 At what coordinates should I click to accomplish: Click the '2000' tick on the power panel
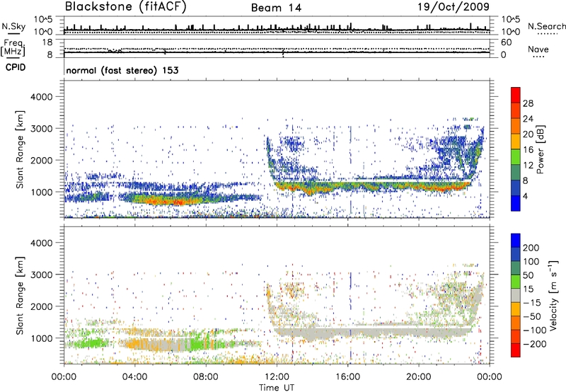[41, 160]
